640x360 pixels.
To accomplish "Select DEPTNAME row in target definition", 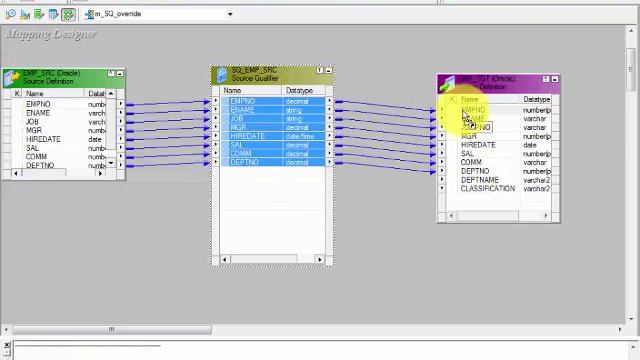I will click(x=499, y=180).
